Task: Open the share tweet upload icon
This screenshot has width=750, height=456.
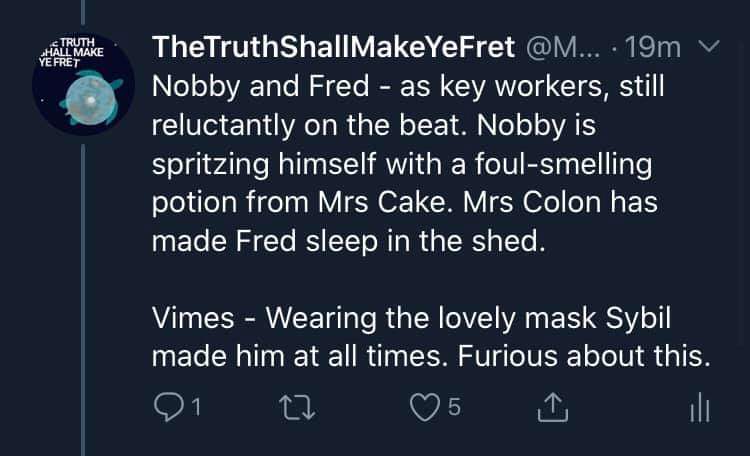Action: click(x=552, y=407)
